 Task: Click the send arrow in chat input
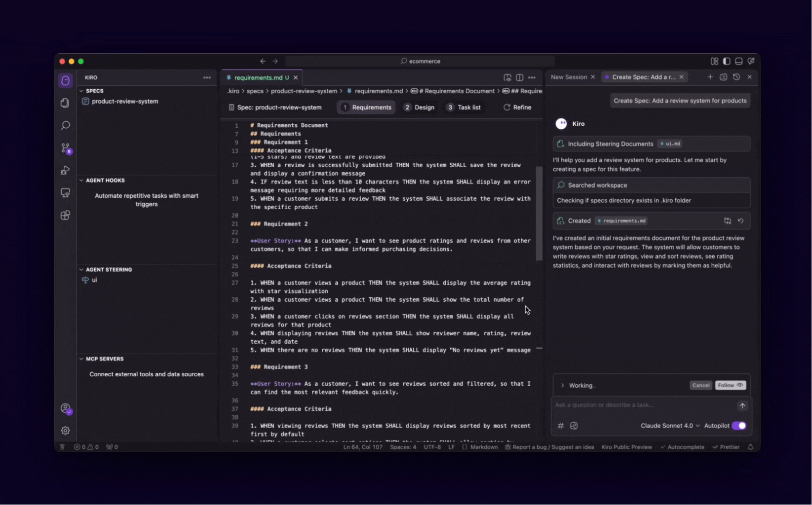[x=742, y=405]
